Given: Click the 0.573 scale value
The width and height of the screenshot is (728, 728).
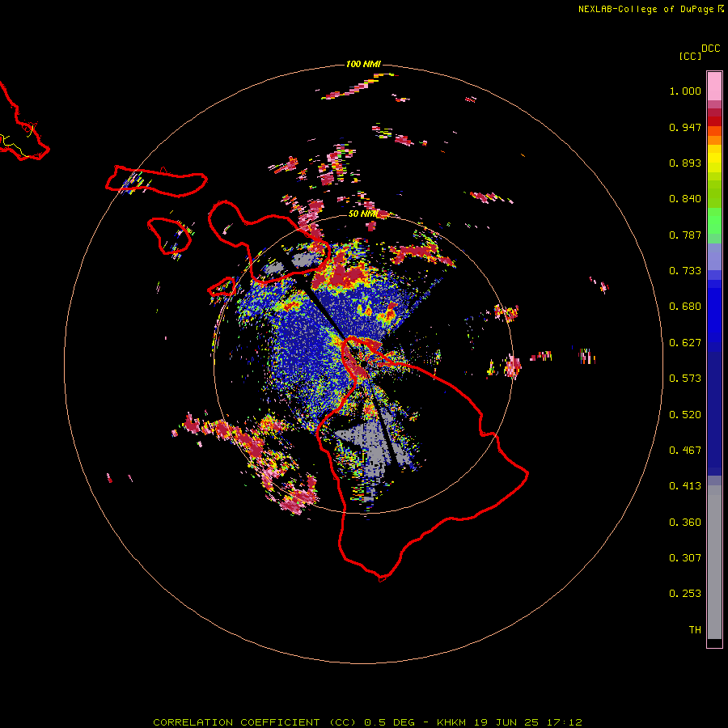Looking at the screenshot, I should click(x=685, y=379).
